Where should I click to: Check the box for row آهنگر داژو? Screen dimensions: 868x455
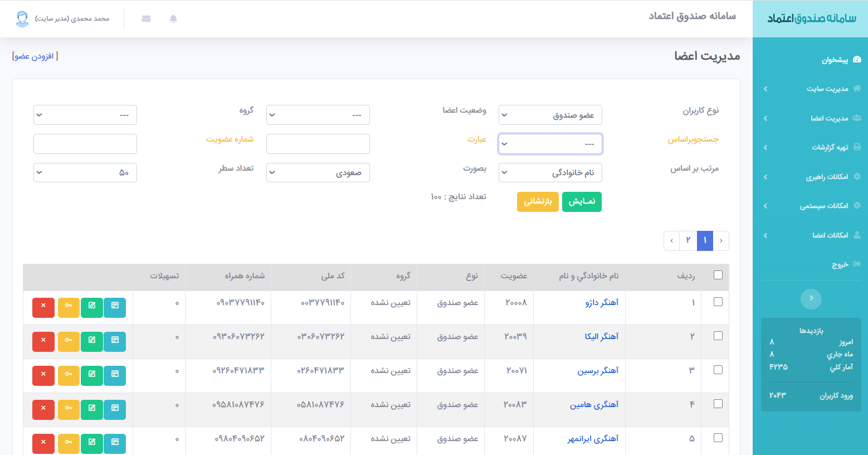[x=718, y=302]
